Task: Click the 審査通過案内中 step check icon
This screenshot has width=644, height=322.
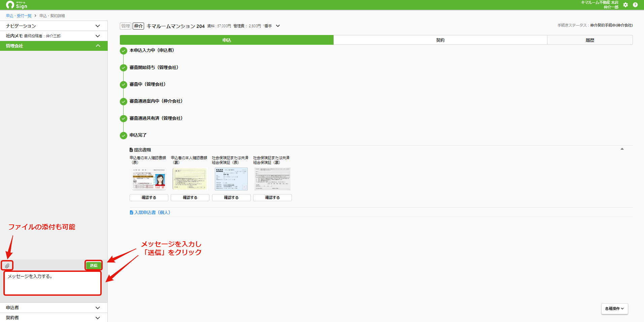Action: tap(124, 101)
